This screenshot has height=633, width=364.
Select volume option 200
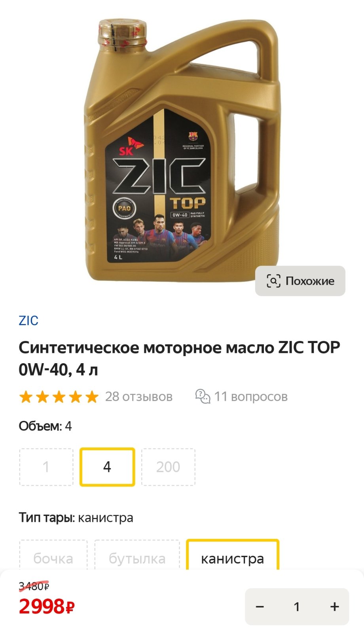click(x=168, y=467)
